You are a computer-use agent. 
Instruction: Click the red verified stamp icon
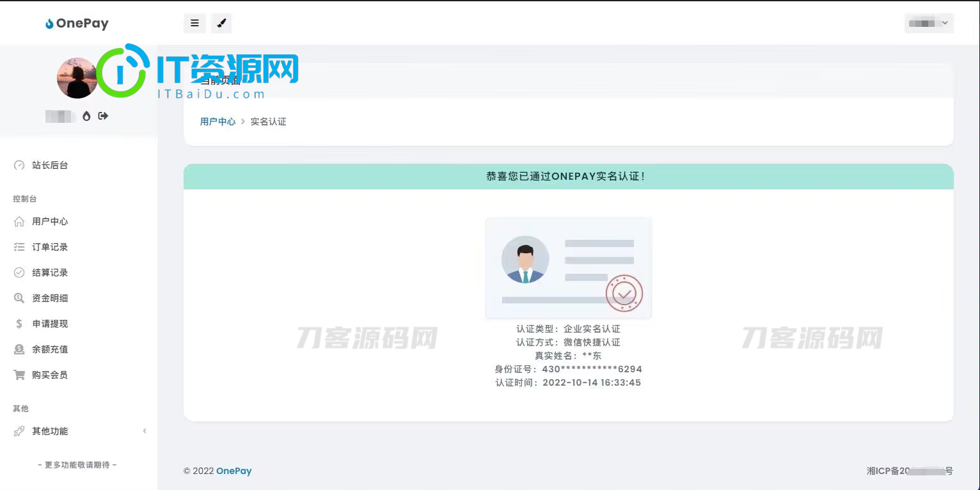pos(624,294)
